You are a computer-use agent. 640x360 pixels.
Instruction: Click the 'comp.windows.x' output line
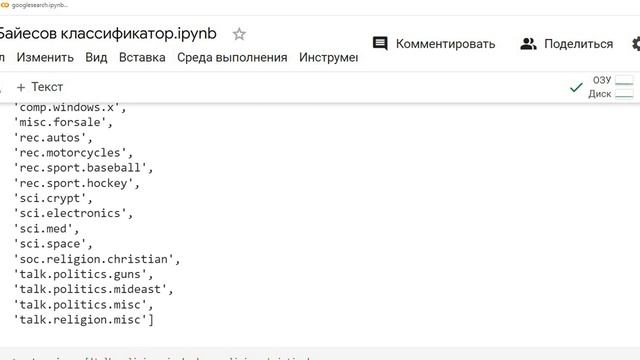click(70, 107)
